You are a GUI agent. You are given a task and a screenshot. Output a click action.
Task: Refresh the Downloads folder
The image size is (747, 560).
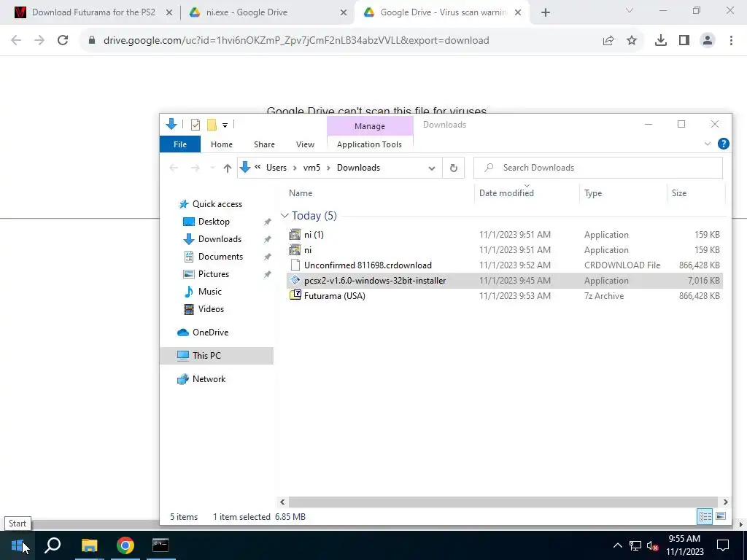tap(454, 168)
